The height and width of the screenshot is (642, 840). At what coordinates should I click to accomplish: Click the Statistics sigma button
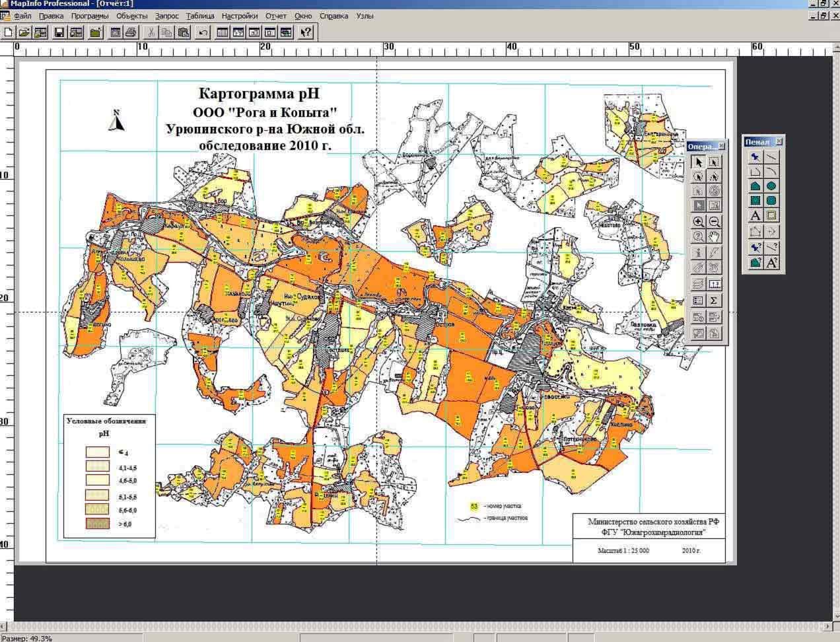point(714,301)
